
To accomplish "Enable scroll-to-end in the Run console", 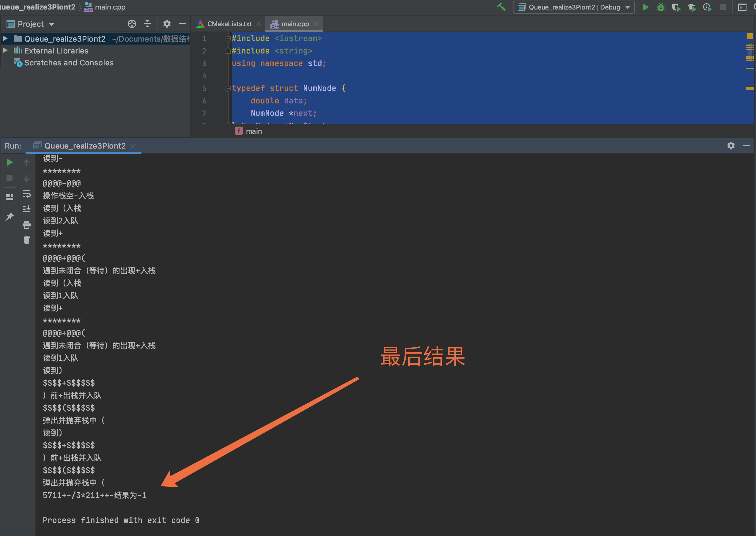I will click(x=27, y=209).
